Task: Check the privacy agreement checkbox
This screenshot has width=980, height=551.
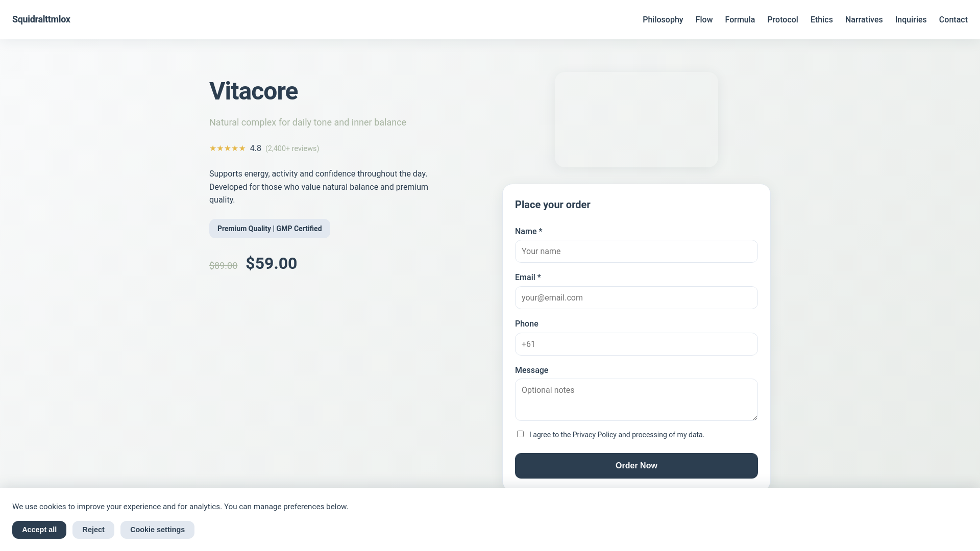Action: coord(520,434)
